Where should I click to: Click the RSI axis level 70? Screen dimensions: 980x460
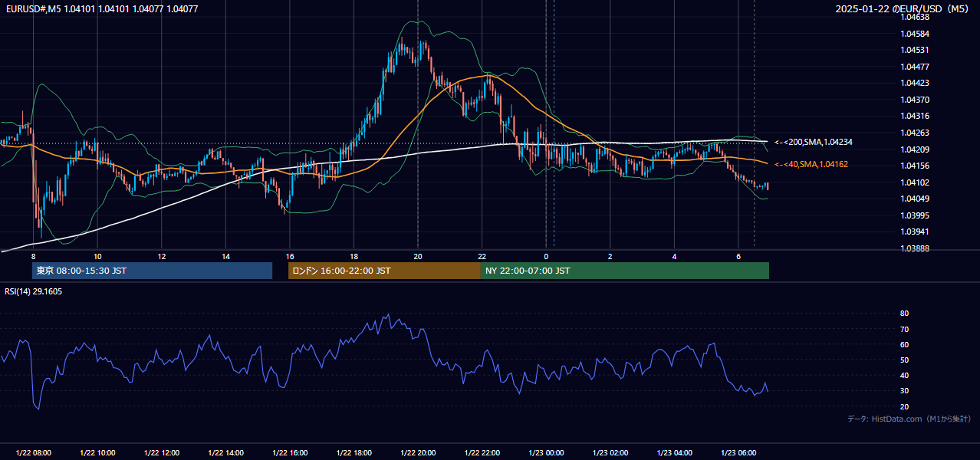pos(904,329)
